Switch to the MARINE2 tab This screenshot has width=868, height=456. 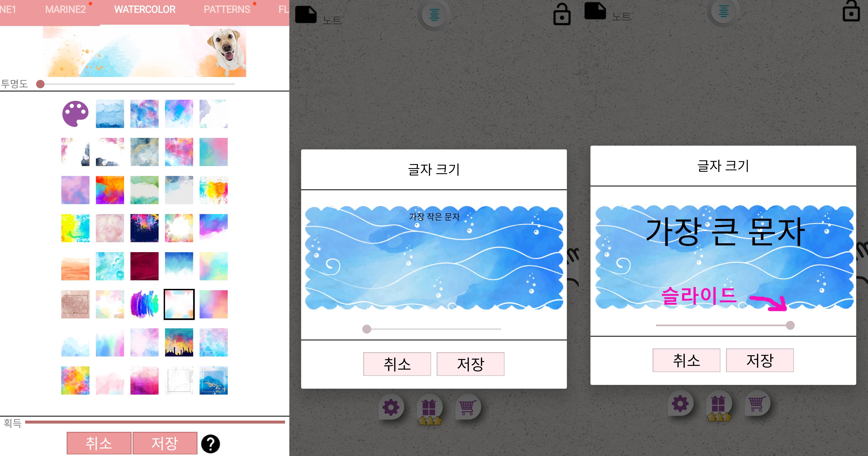click(65, 9)
